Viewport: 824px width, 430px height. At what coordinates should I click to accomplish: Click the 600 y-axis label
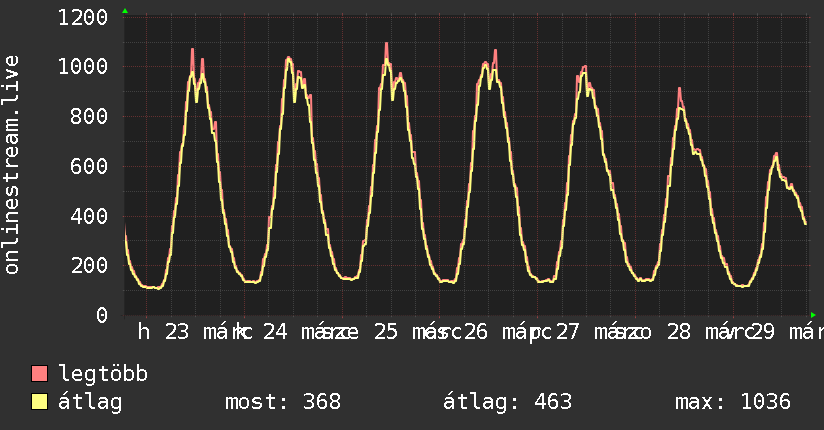(89, 167)
